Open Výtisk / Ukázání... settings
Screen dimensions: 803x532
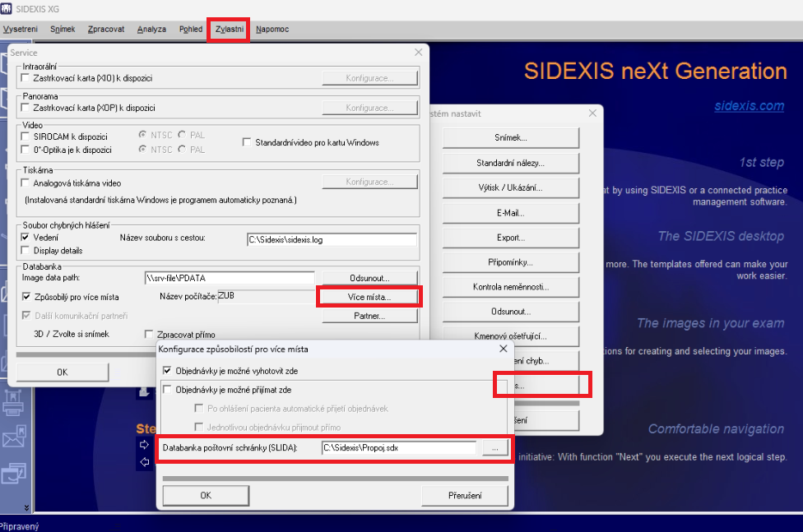click(x=511, y=187)
